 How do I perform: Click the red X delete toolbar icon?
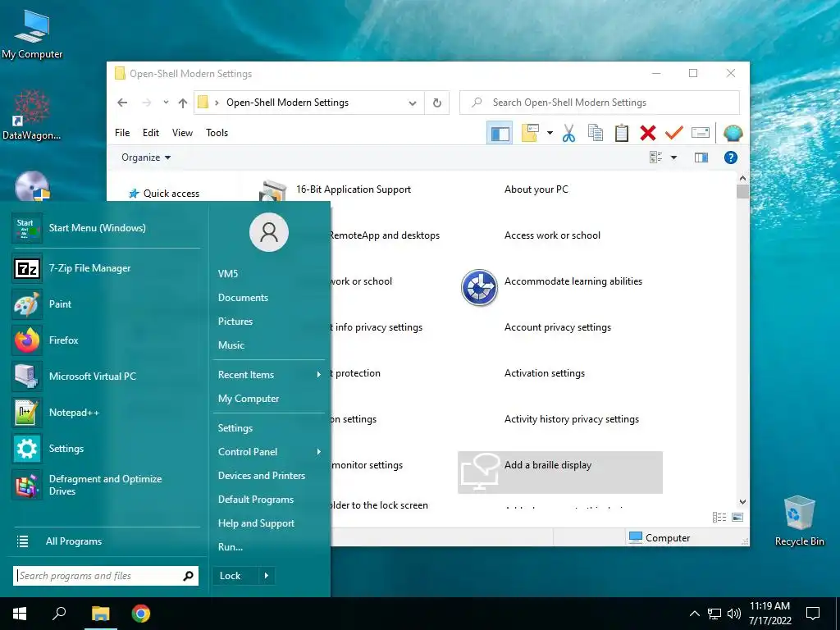(x=648, y=133)
